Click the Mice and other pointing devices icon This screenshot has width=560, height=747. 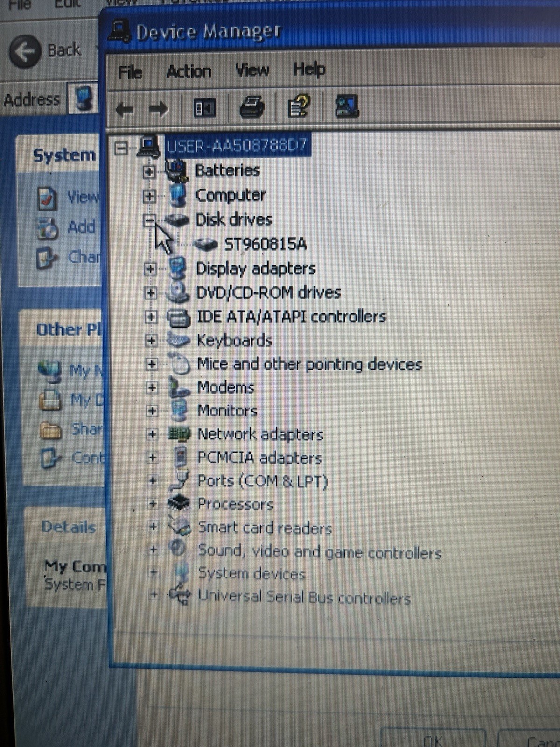pyautogui.click(x=179, y=364)
